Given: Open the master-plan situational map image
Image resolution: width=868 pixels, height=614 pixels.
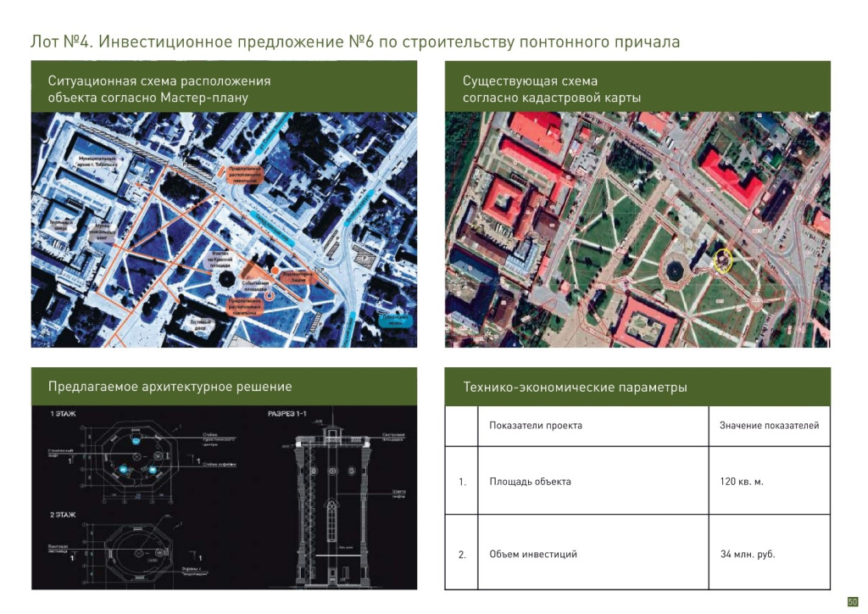Looking at the screenshot, I should [224, 230].
